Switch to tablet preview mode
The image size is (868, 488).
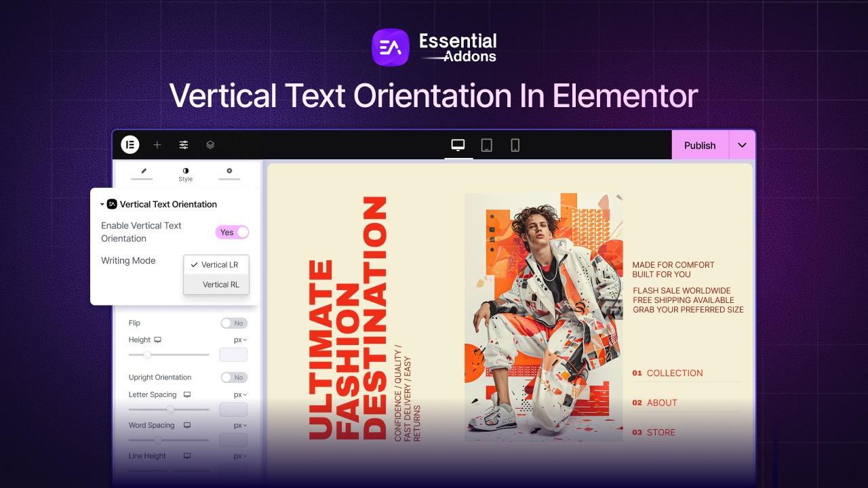coord(486,144)
